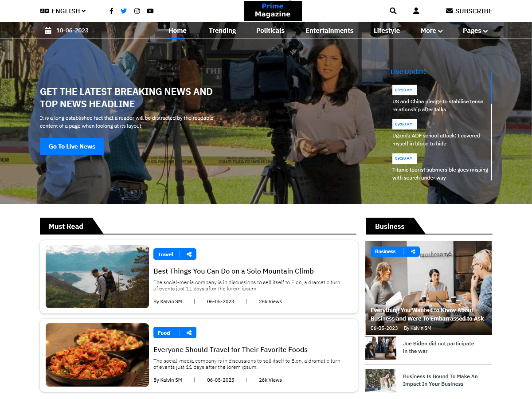Click the YouTube icon in header
The width and height of the screenshot is (532, 399).
coord(150,11)
